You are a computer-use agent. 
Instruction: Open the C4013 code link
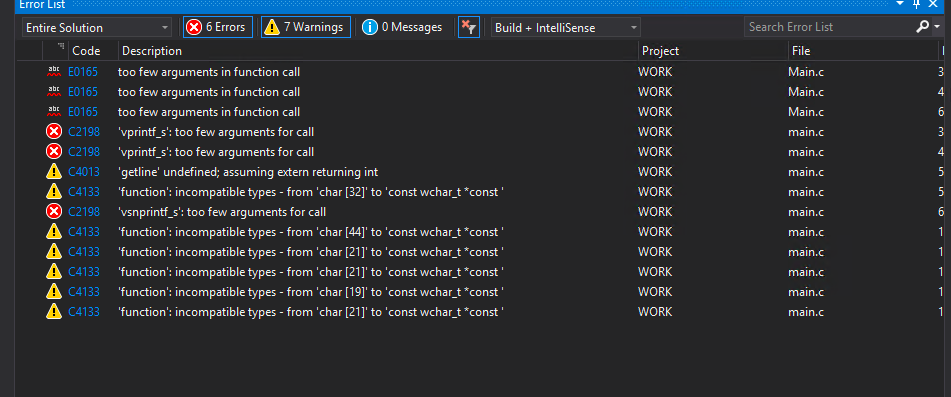[84, 172]
